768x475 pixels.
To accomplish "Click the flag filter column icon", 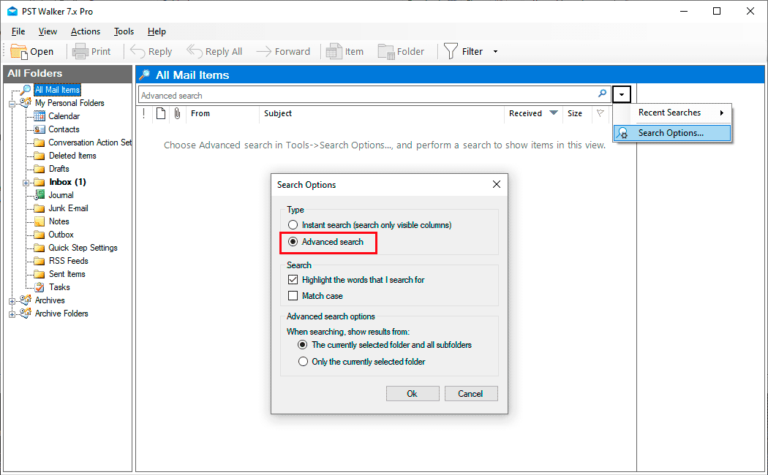I will pyautogui.click(x=600, y=113).
